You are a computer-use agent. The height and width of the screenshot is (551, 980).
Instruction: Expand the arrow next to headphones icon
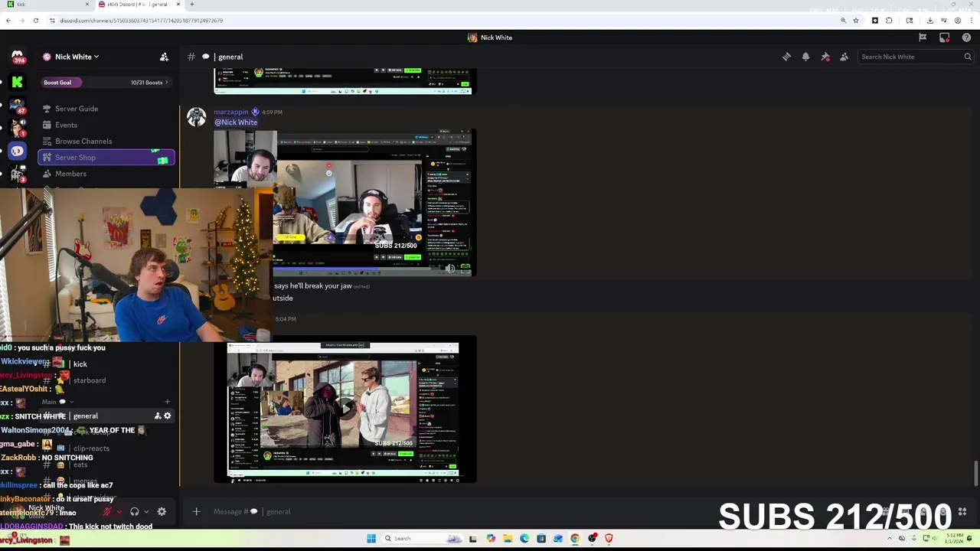146,511
